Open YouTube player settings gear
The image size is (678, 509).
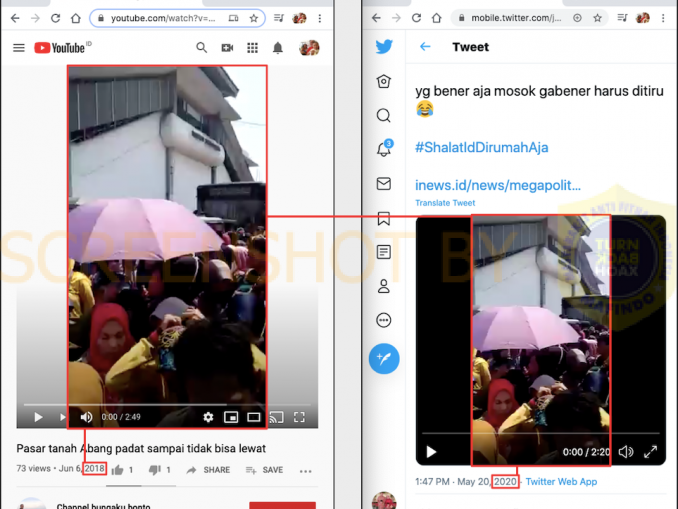pyautogui.click(x=208, y=417)
